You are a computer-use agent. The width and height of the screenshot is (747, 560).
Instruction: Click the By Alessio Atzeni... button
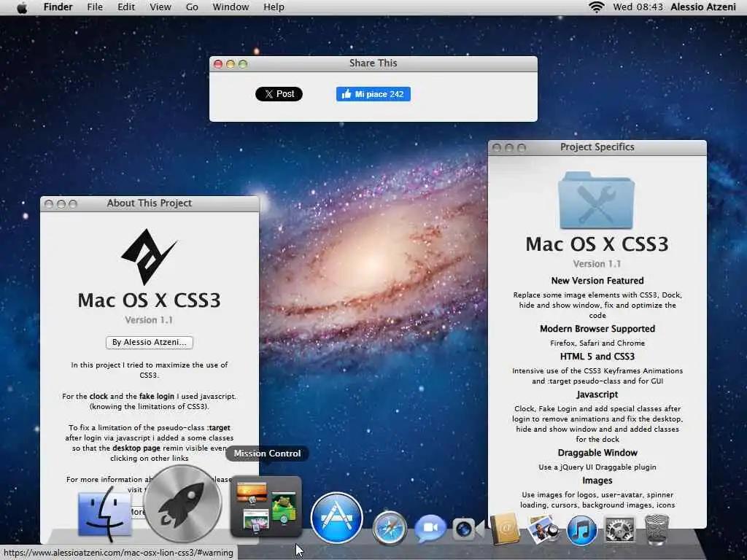(149, 343)
